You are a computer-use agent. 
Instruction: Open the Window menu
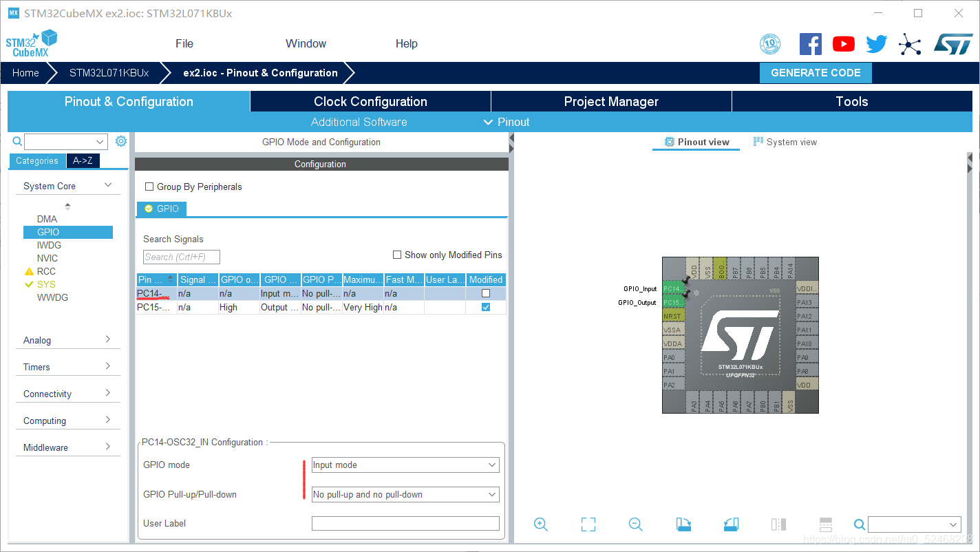click(306, 43)
